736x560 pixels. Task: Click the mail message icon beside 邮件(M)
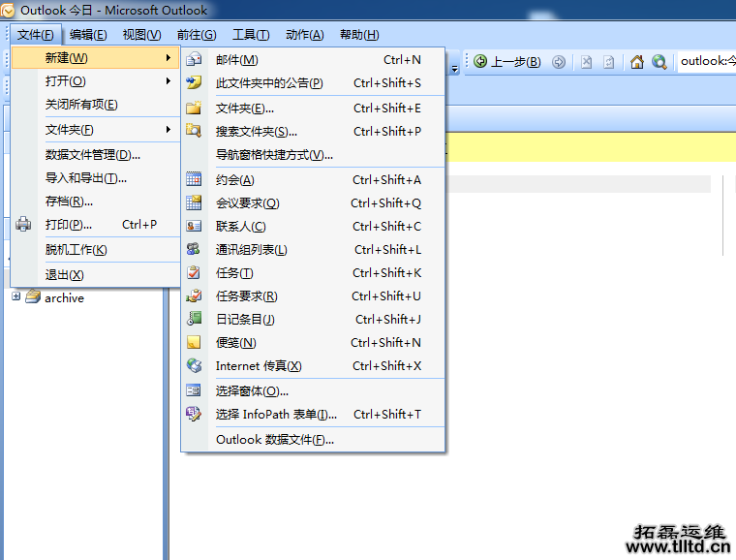(194, 60)
